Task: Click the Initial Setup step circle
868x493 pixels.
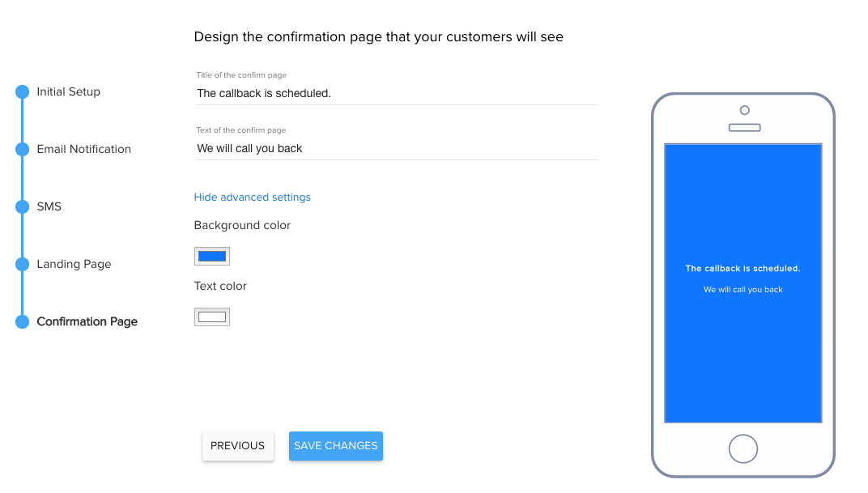Action: (x=22, y=91)
